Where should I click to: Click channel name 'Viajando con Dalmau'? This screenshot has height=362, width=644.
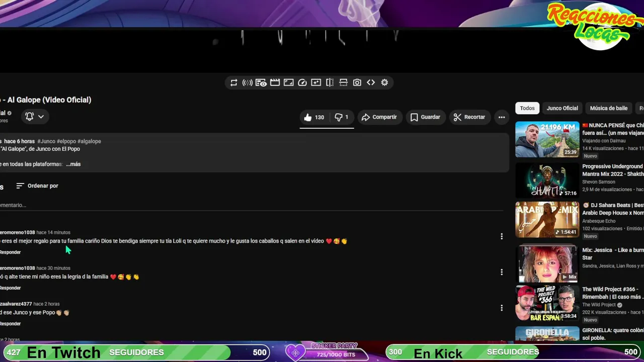click(x=604, y=141)
